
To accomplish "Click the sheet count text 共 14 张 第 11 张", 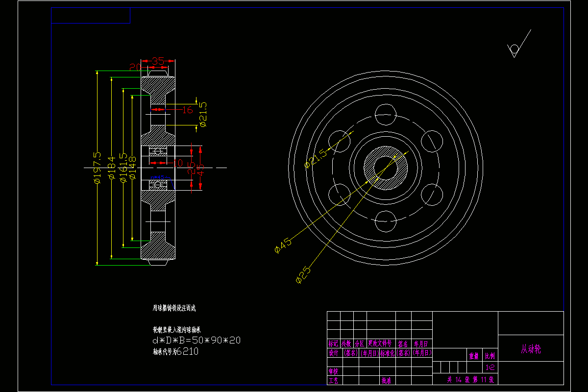I will (471, 379).
